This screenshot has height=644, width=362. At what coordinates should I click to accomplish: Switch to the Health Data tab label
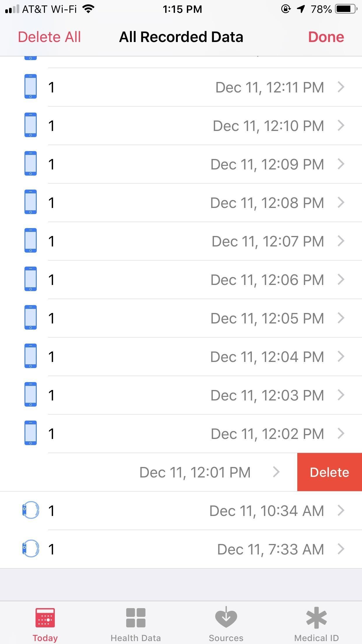pyautogui.click(x=136, y=638)
